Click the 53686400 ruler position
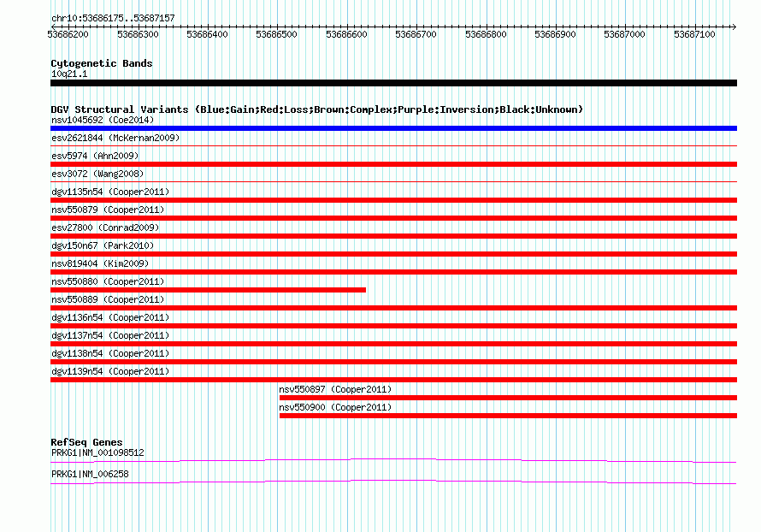 click(207, 34)
